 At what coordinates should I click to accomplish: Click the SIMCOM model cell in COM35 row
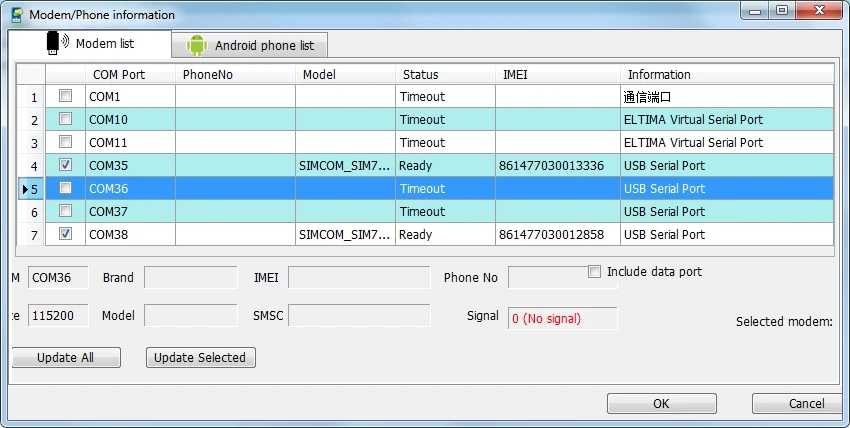coord(345,165)
